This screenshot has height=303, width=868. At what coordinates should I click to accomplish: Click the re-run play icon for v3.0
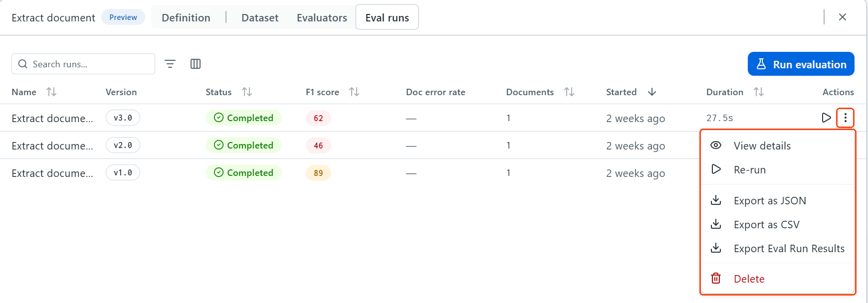[826, 118]
